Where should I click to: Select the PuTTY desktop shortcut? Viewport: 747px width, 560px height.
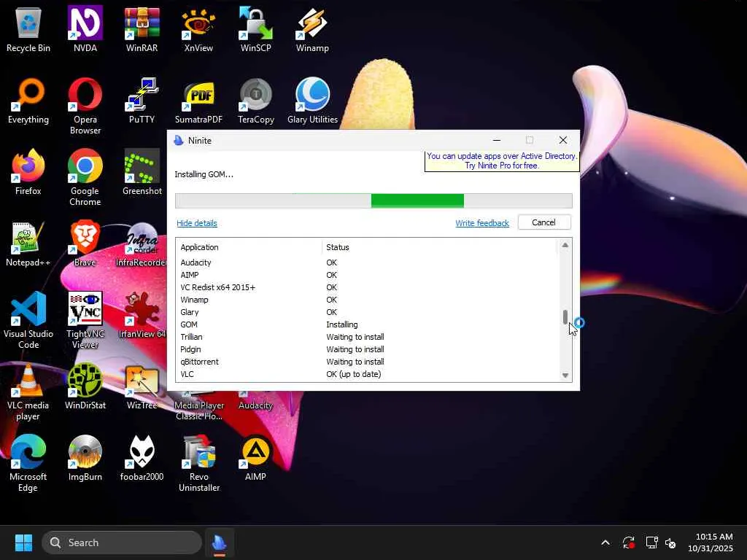(x=142, y=101)
